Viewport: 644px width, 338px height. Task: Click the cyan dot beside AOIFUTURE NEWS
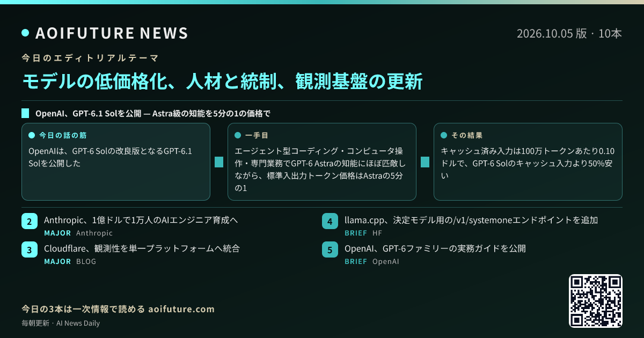coord(25,33)
